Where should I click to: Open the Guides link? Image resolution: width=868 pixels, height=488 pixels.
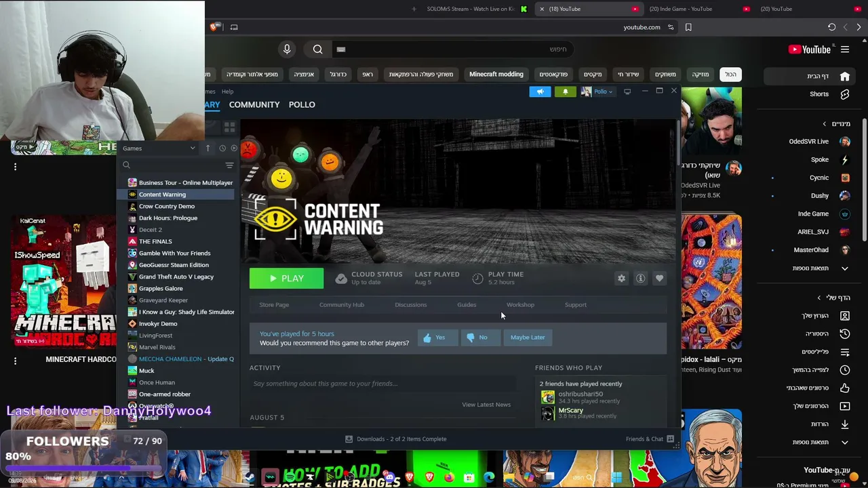(x=467, y=304)
